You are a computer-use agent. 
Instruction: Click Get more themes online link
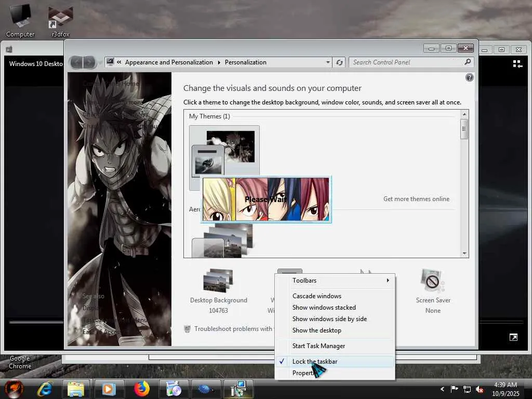[x=416, y=199]
